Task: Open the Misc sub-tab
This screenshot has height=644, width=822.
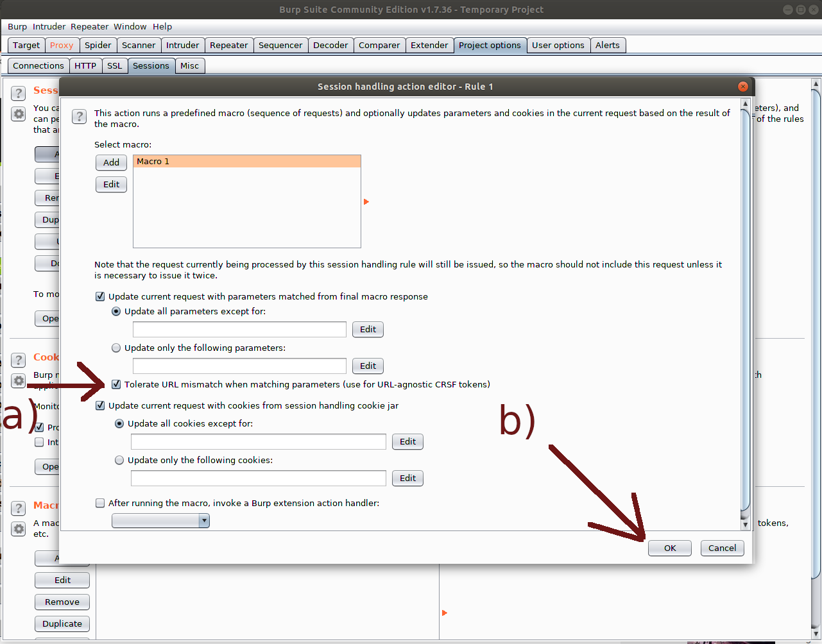Action: tap(189, 65)
